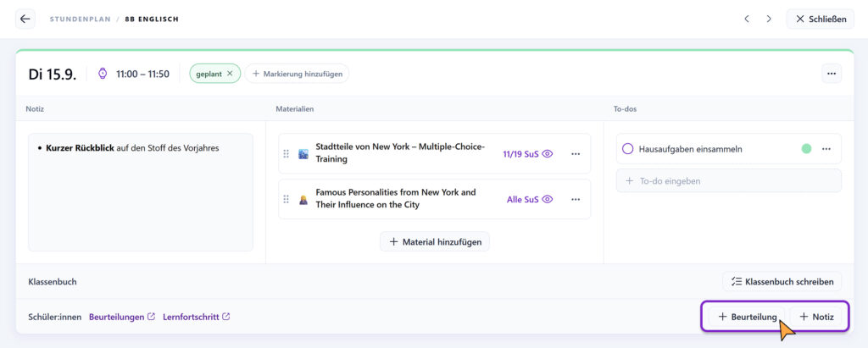Image resolution: width=868 pixels, height=348 pixels.
Task: Toggle visibility eye for 11/19 SuS
Action: tap(548, 154)
